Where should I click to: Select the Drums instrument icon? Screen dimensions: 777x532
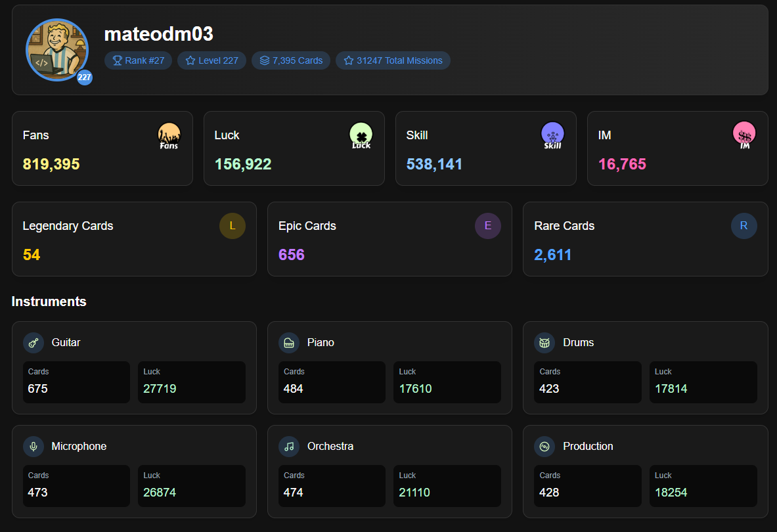coord(544,343)
